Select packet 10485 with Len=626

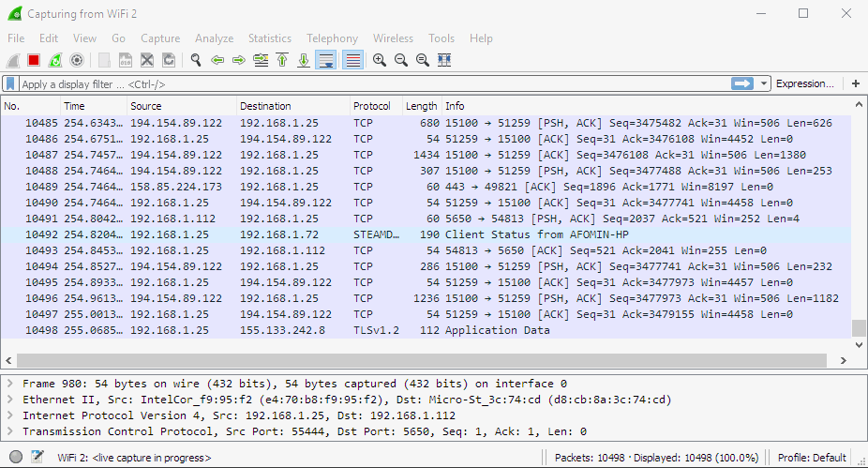426,123
